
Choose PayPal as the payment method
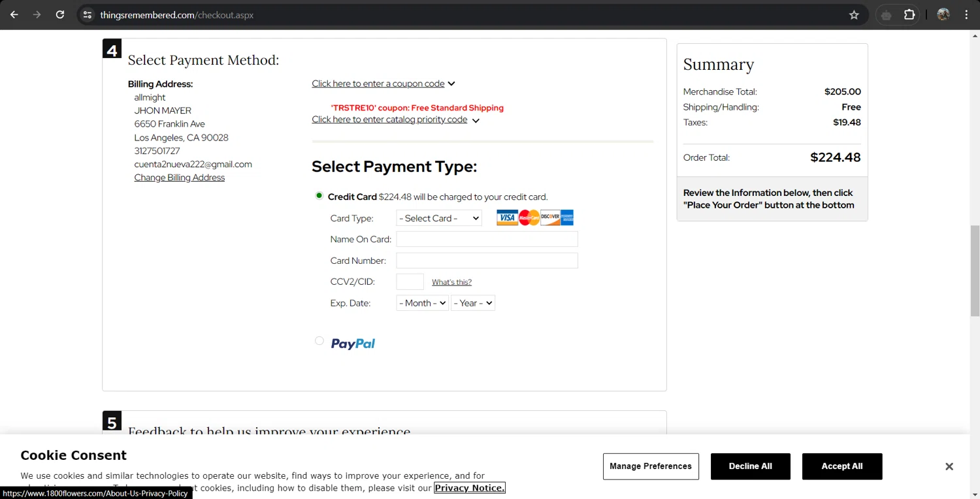tap(319, 341)
